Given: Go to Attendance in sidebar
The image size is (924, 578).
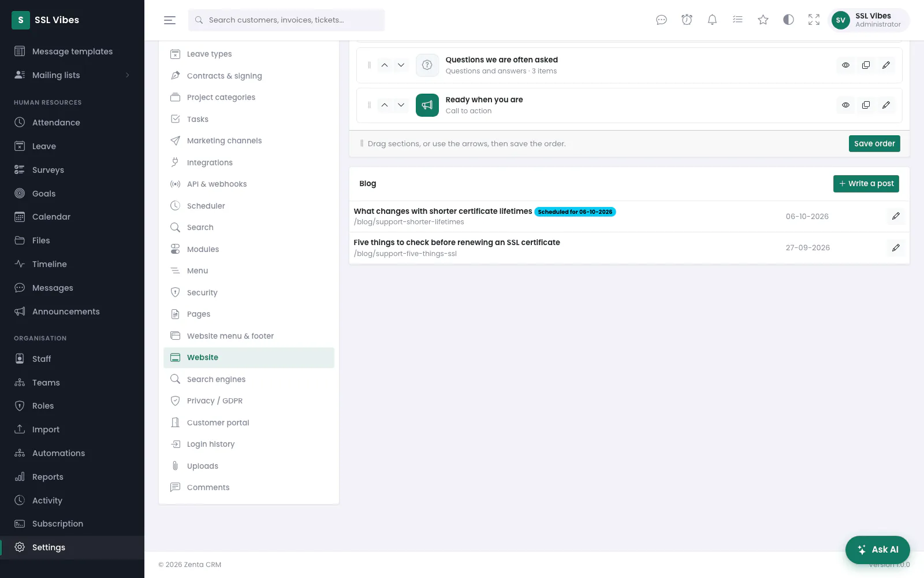Looking at the screenshot, I should pos(72,123).
